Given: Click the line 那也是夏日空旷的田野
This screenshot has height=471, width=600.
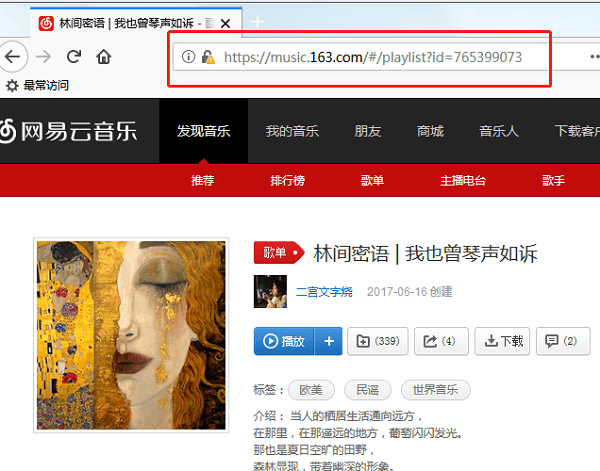Looking at the screenshot, I should point(314,450).
